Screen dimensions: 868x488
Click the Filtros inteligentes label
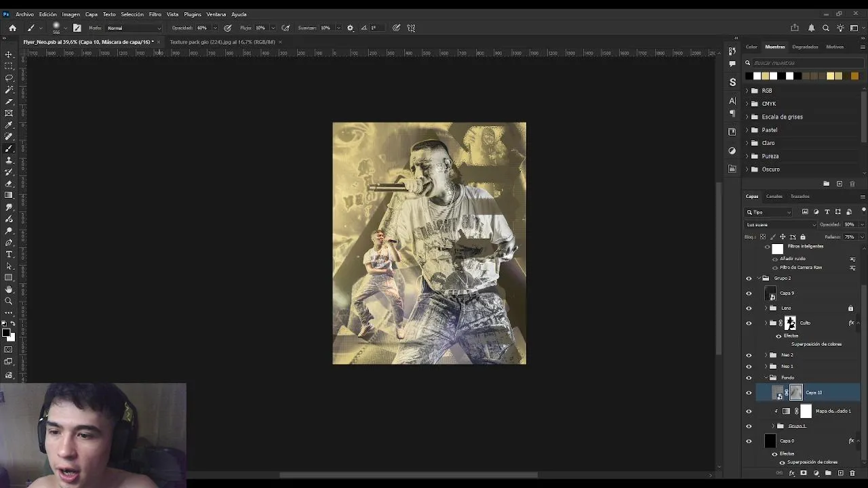tap(806, 246)
